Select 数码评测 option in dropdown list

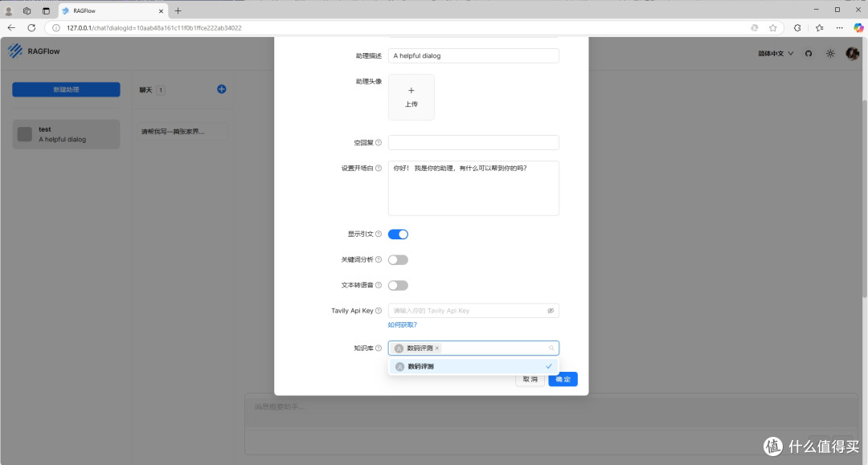click(x=473, y=366)
